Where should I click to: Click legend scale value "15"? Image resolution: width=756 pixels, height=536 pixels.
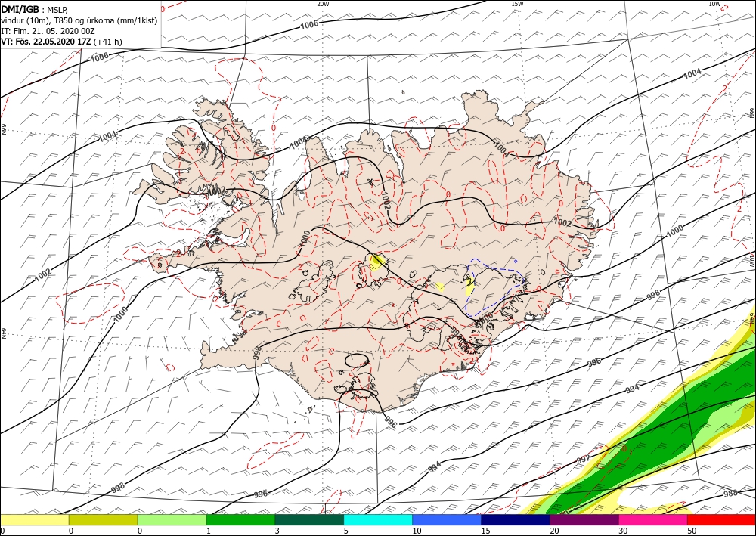[485, 531]
